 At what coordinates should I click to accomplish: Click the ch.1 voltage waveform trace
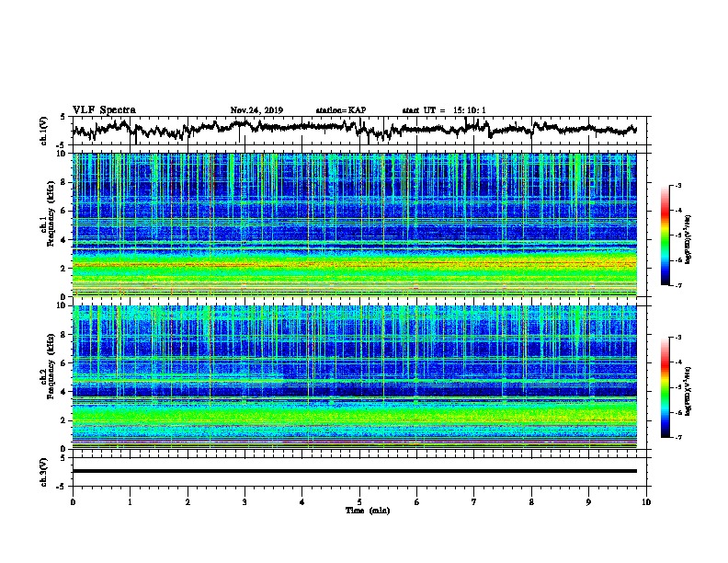[x=354, y=129]
